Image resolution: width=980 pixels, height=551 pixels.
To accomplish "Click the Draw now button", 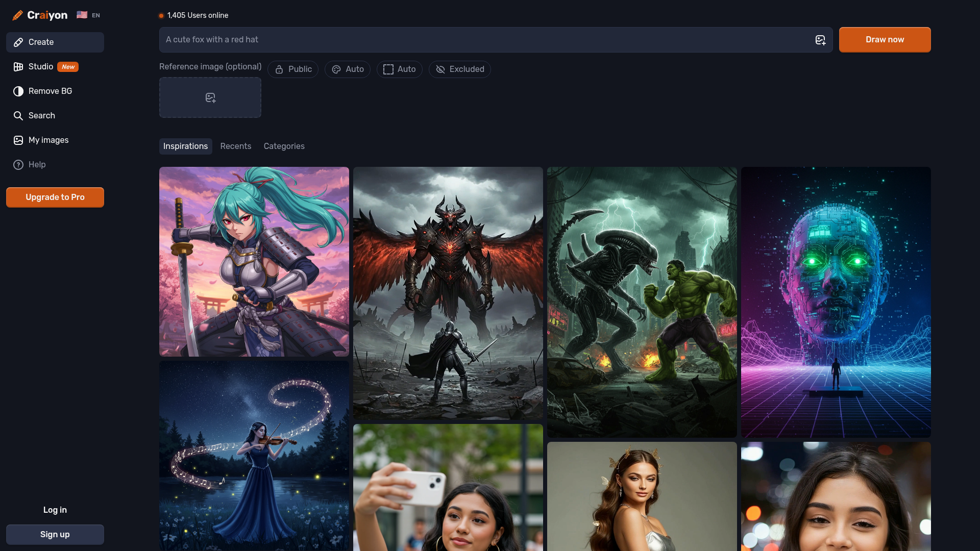I will (x=885, y=40).
